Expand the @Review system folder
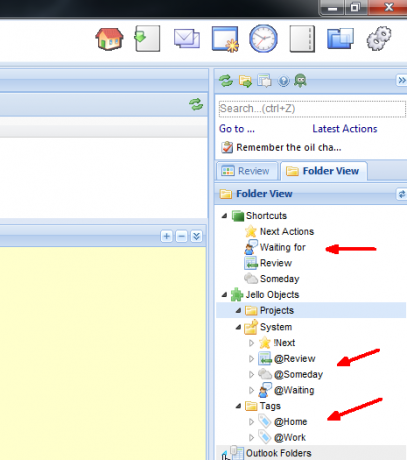Image resolution: width=407 pixels, height=460 pixels. 251,359
